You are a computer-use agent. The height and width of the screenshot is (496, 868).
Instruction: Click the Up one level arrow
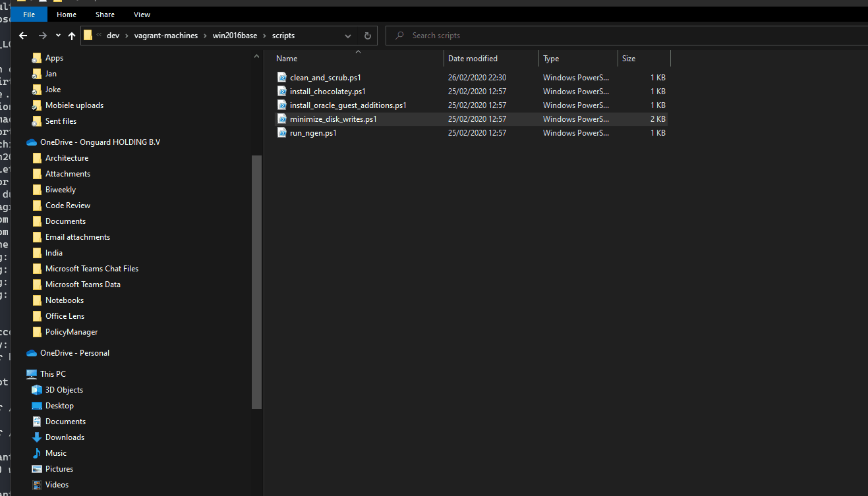coord(72,36)
